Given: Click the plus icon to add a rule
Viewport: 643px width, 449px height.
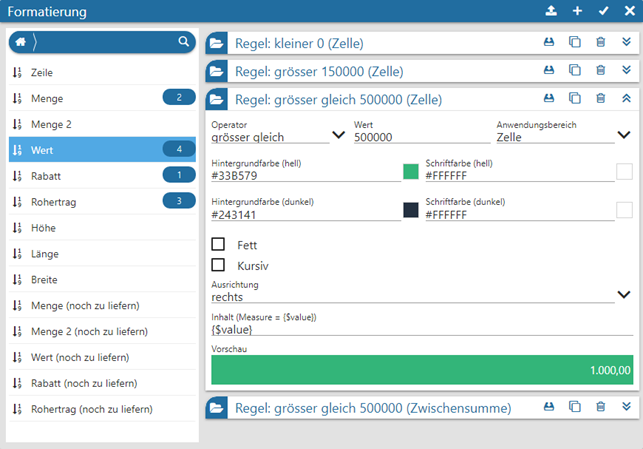Looking at the screenshot, I should [x=577, y=11].
